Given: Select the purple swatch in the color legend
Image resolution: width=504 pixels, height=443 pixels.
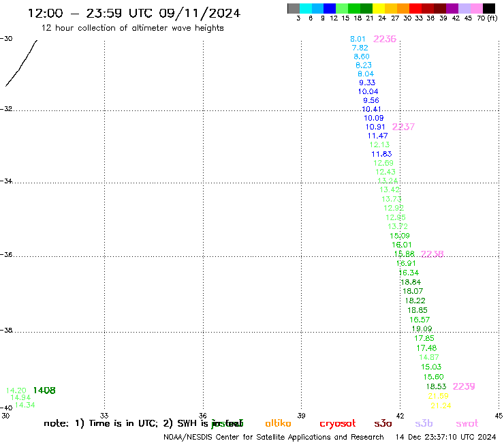Looking at the screenshot, I should (x=452, y=8).
